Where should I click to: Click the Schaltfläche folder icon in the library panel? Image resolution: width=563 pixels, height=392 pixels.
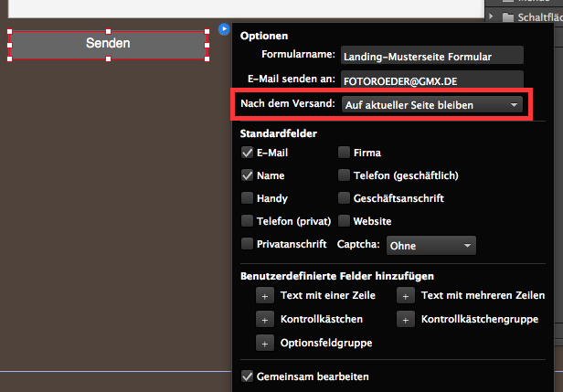pyautogui.click(x=508, y=17)
